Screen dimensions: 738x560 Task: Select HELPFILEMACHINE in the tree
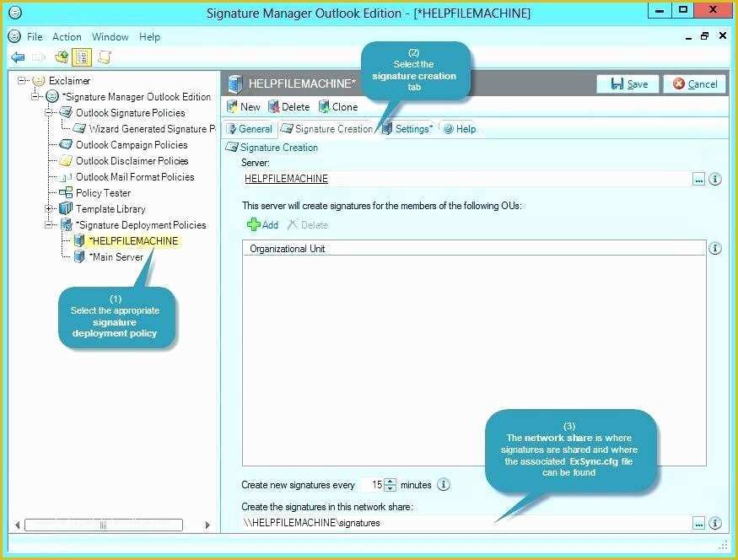coord(135,241)
